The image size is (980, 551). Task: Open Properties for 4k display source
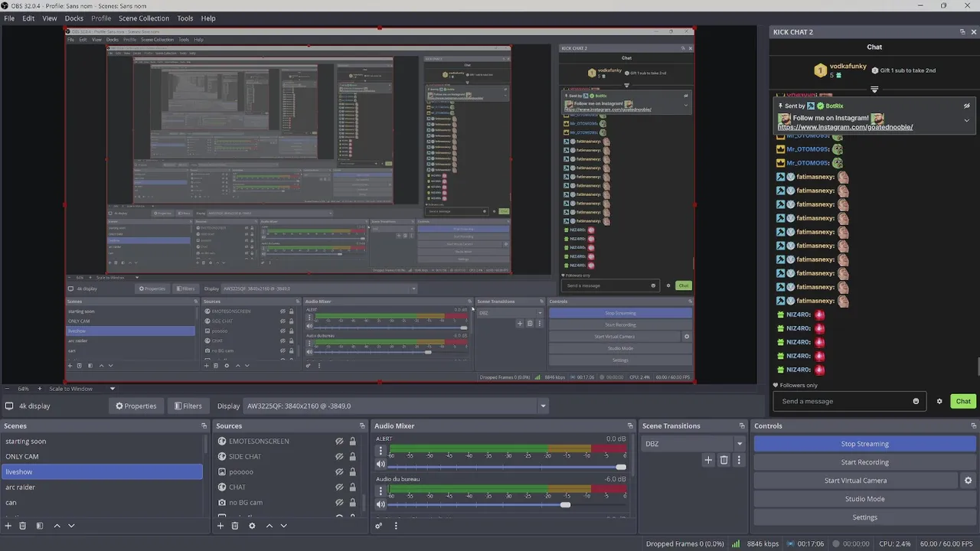[136, 406]
